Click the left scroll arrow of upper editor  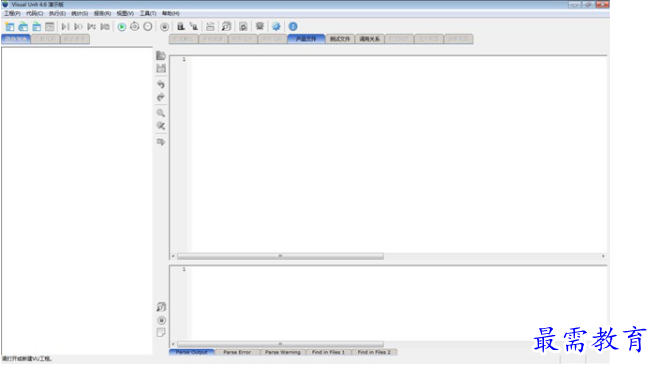[x=173, y=256]
